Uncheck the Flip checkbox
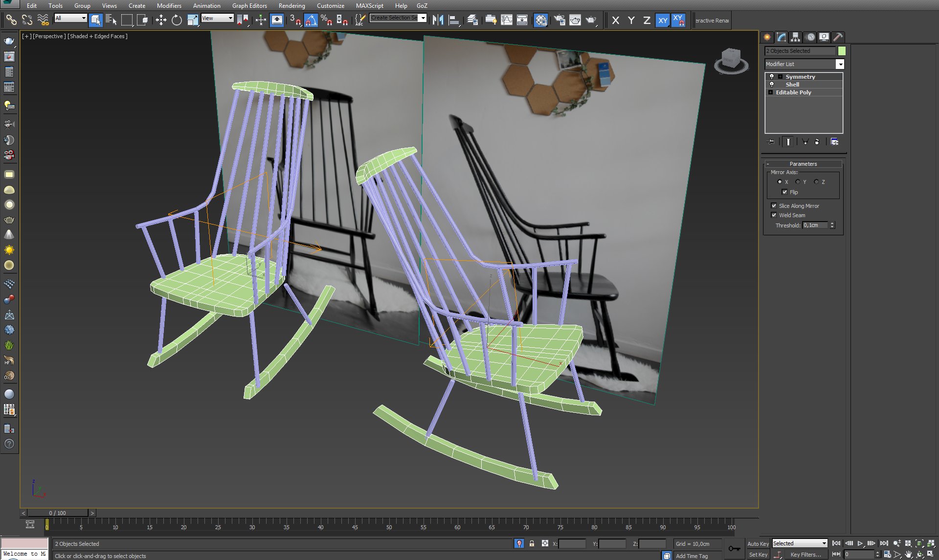The height and width of the screenshot is (560, 939). point(784,192)
